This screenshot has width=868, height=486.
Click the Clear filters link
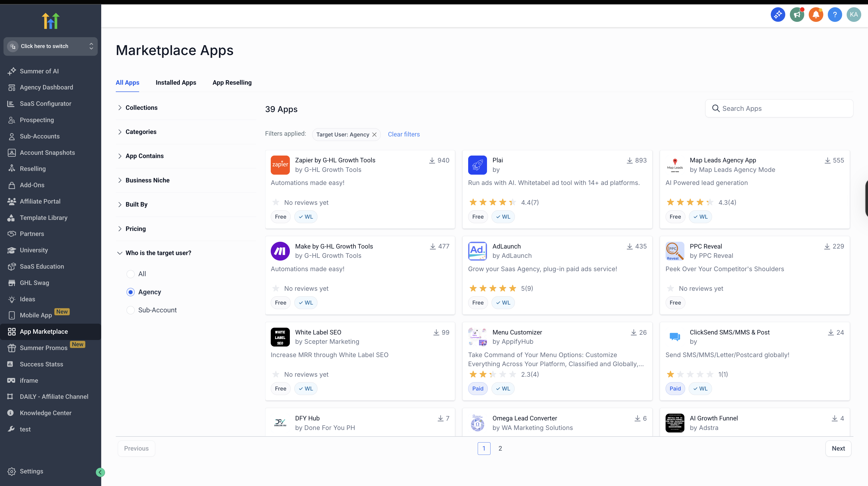[x=404, y=134]
